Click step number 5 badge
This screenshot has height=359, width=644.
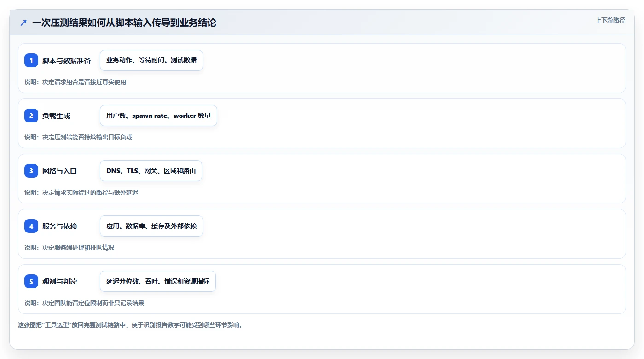[x=31, y=281]
